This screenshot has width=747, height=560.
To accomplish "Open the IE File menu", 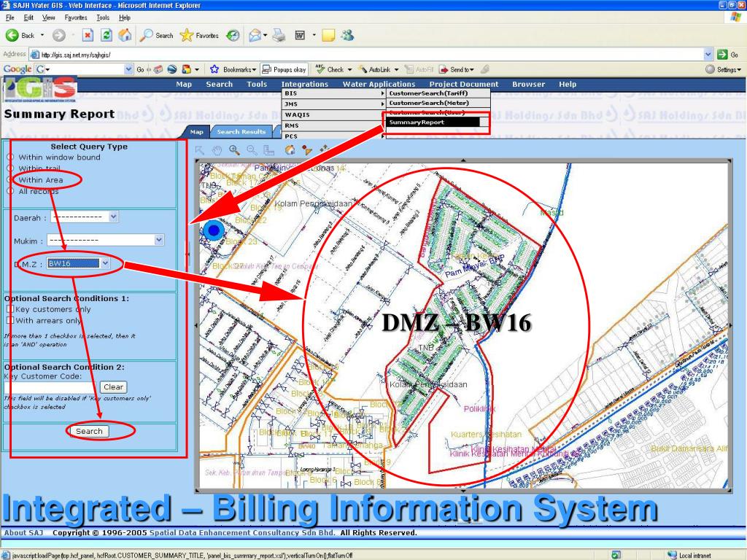I will coord(10,17).
